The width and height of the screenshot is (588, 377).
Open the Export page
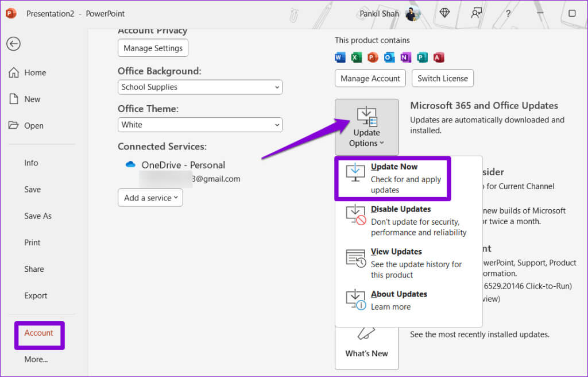(x=36, y=296)
